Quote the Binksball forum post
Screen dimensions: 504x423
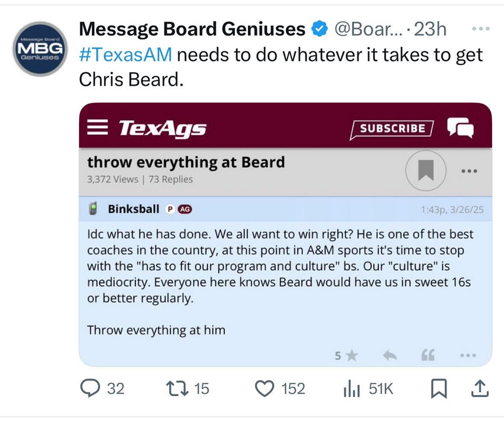(428, 355)
